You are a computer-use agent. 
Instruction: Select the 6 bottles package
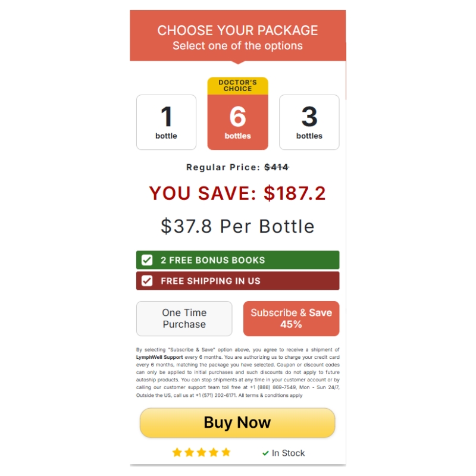pyautogui.click(x=237, y=122)
